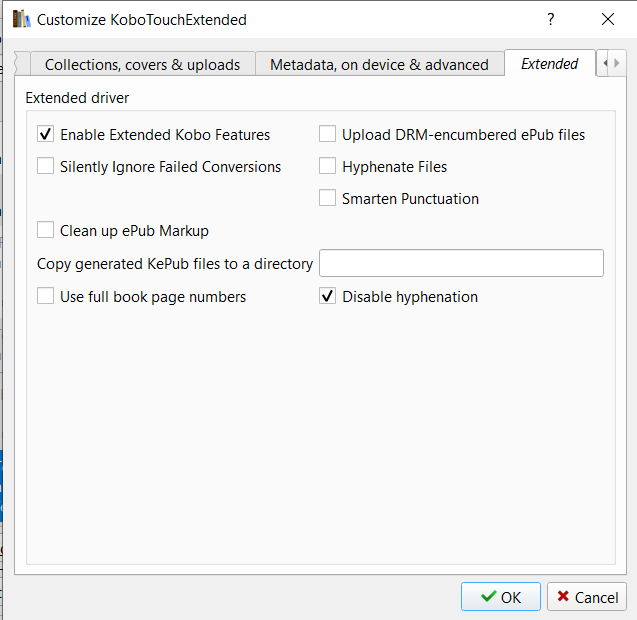The height and width of the screenshot is (620, 637).
Task: Close the Customize KoboTouchExtended dialog
Action: click(607, 19)
